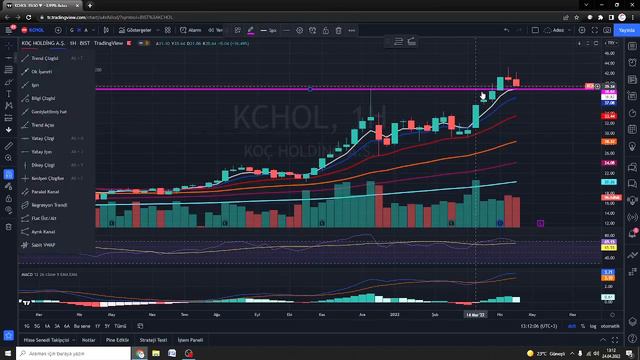Open the main hamburger menu with notification badge
The image size is (640, 360).
9,30
